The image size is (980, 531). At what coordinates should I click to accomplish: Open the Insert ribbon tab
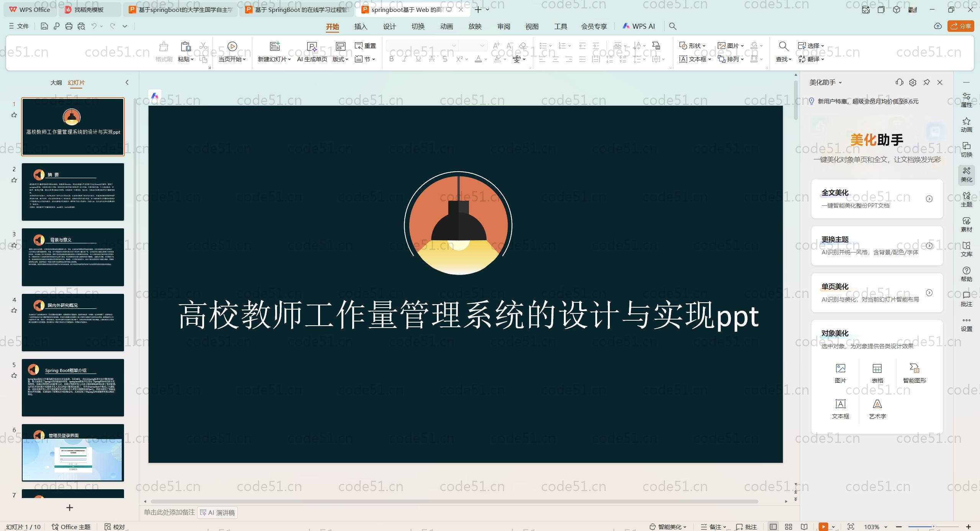pyautogui.click(x=361, y=26)
